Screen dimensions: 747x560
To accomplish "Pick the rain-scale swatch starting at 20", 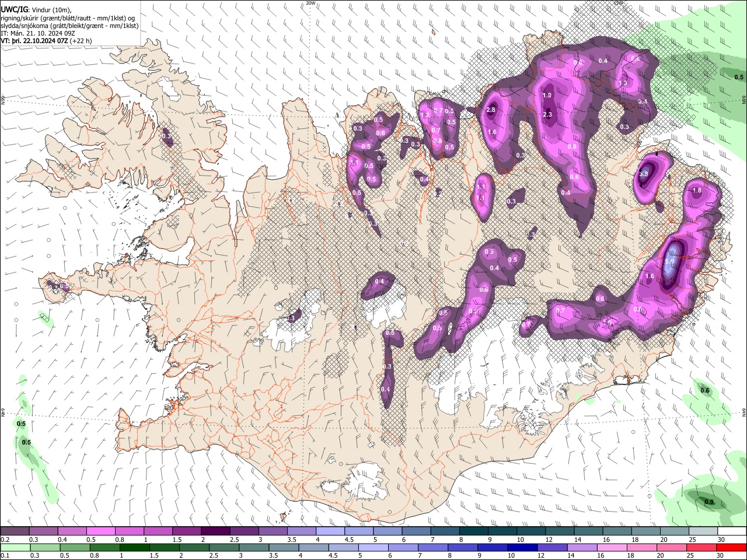I will [671, 547].
